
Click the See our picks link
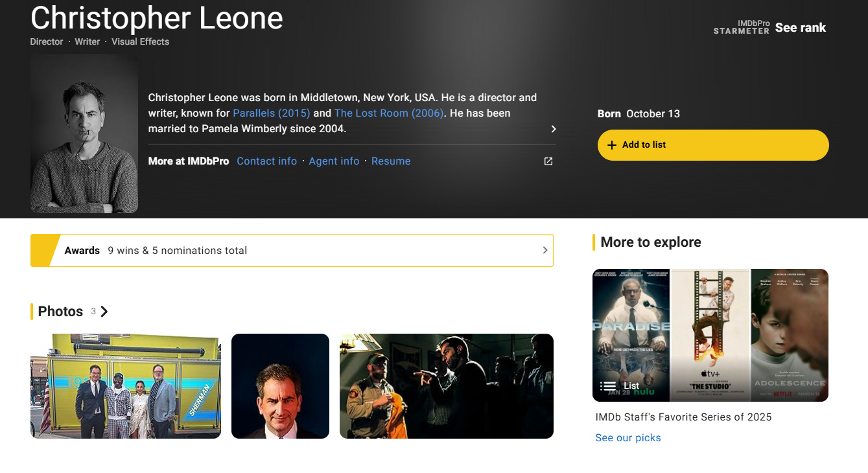click(628, 438)
